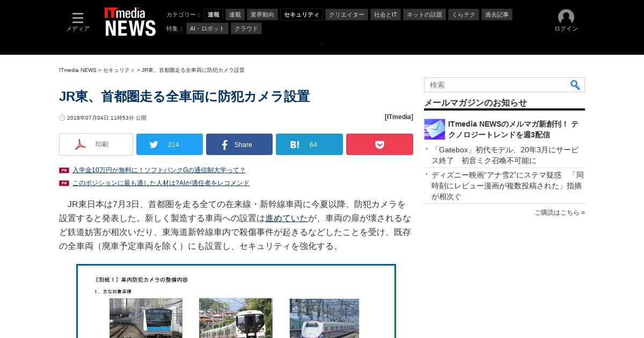
Task: Open くらテク category
Action: [464, 14]
